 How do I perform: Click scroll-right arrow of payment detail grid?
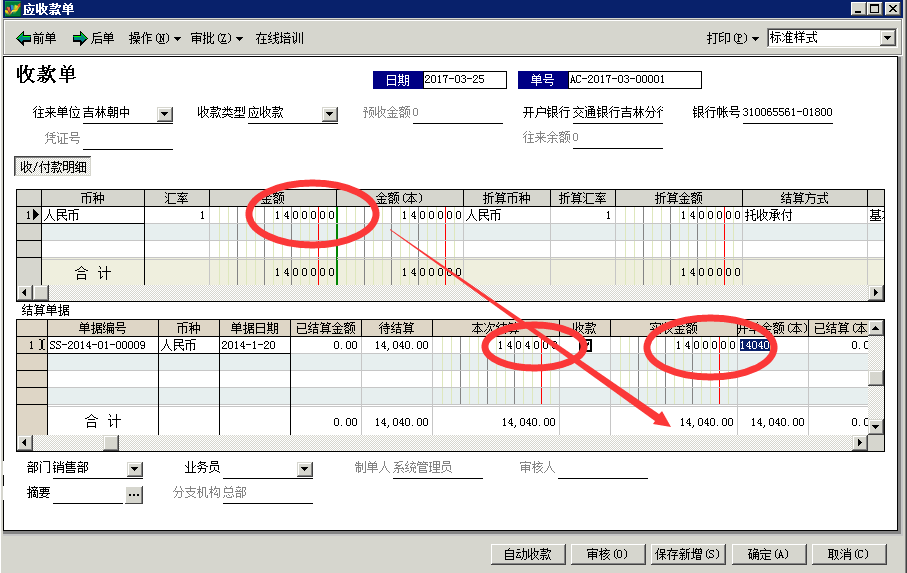(876, 293)
